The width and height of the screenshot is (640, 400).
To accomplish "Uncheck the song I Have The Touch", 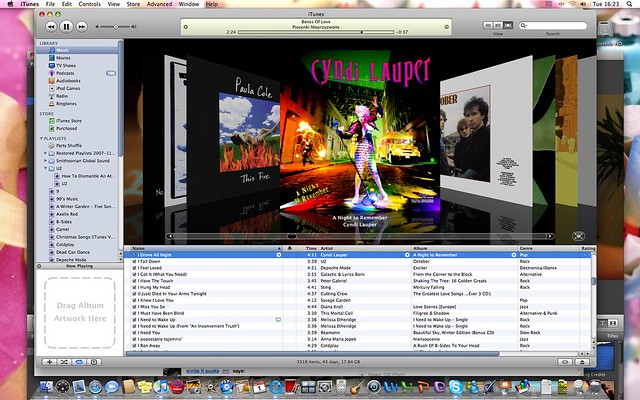I will (134, 281).
